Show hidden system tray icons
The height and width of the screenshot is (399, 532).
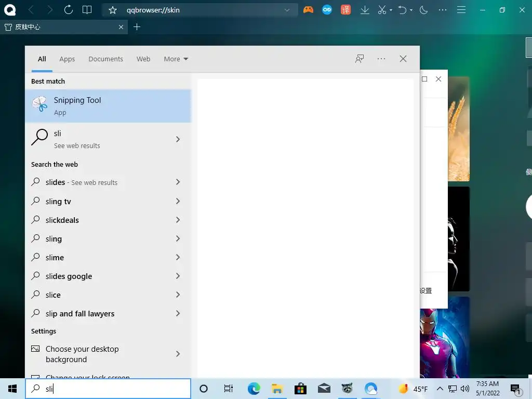click(440, 389)
